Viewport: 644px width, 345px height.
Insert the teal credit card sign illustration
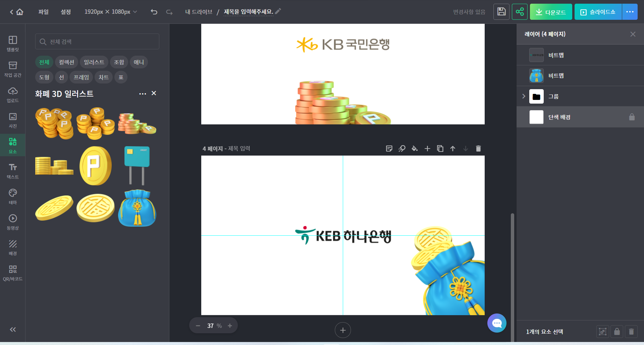point(137,166)
